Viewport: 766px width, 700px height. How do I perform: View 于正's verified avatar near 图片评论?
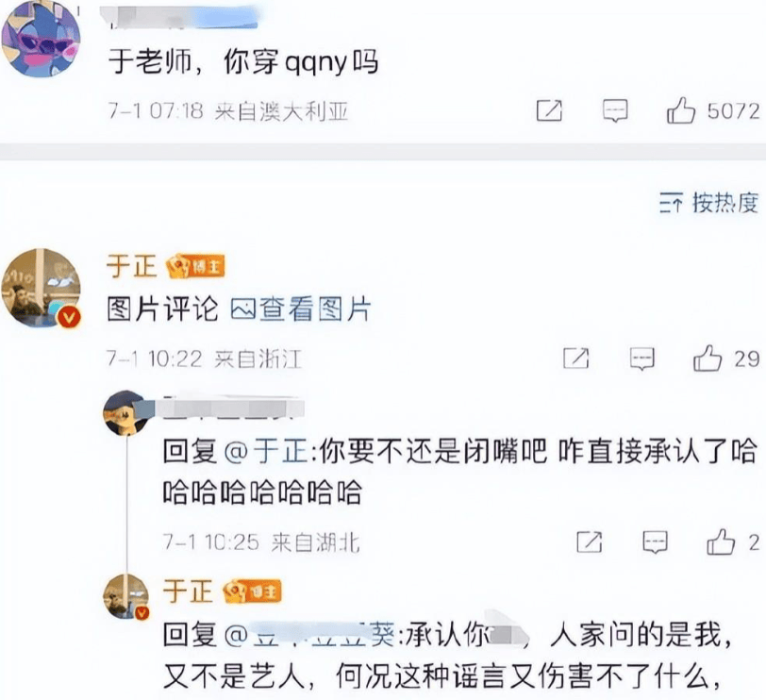tap(42, 288)
